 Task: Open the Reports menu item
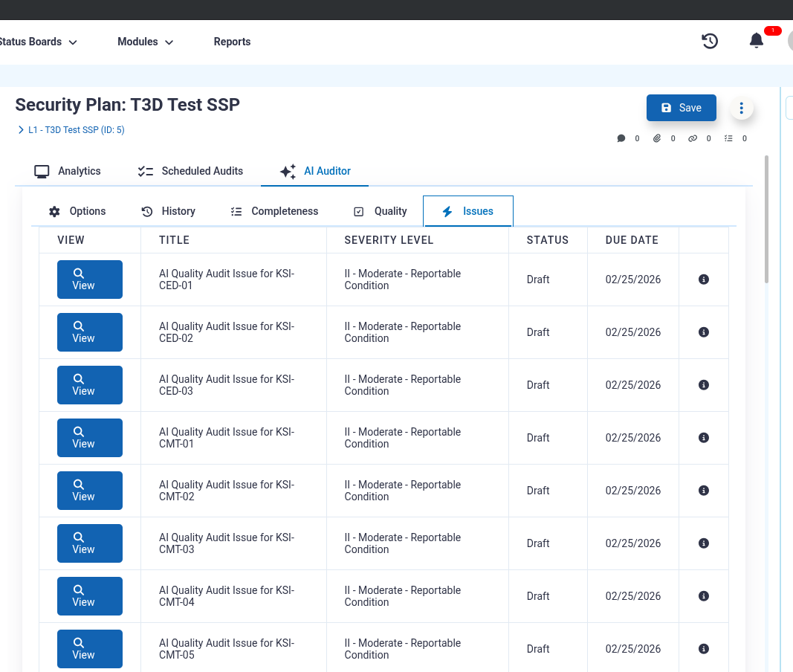pos(232,42)
